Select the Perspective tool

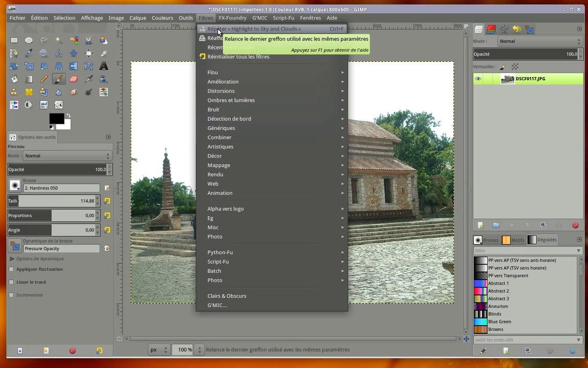tap(59, 66)
